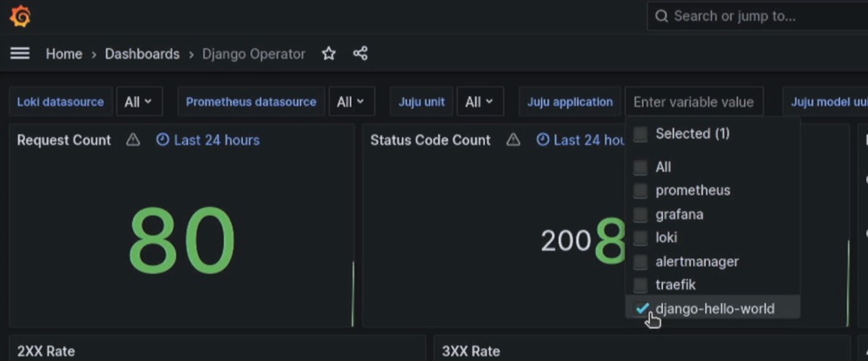Click the 2XX Rate panel title
The image size is (868, 361).
pyautogui.click(x=46, y=351)
